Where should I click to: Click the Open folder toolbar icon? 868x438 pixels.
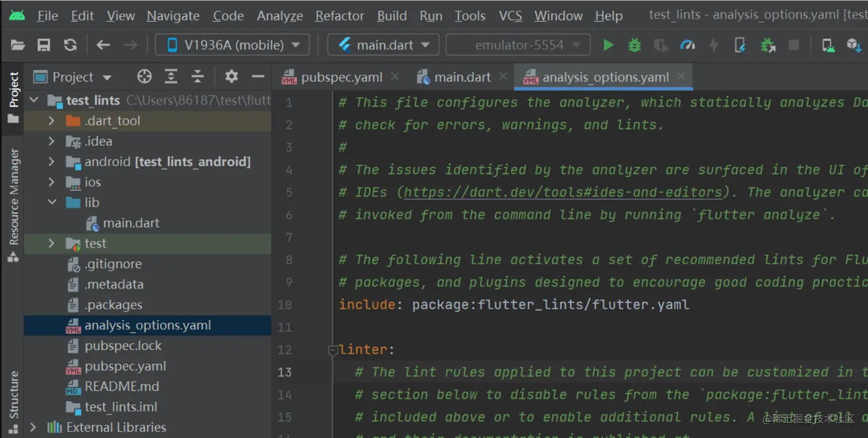click(x=18, y=45)
